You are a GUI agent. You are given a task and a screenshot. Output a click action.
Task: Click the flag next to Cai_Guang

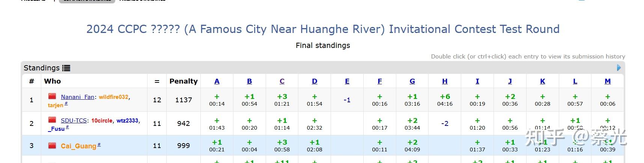tap(52, 145)
